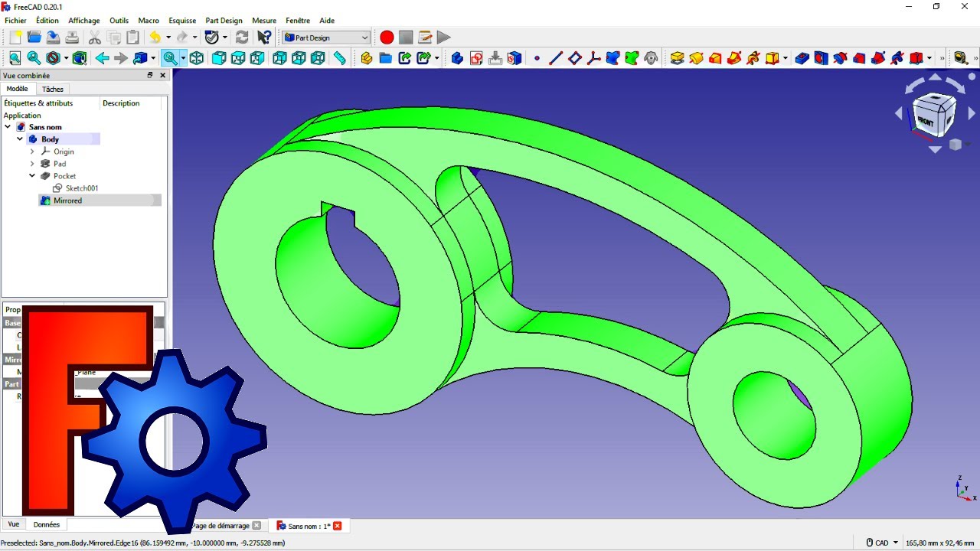The image size is (980, 551).
Task: Switch to the Tâches tab
Action: (x=53, y=90)
